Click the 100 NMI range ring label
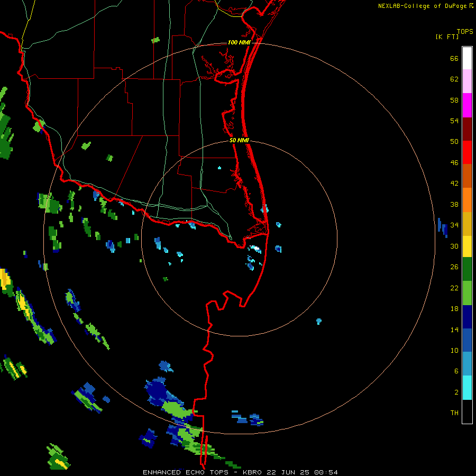The width and height of the screenshot is (476, 476). [x=239, y=42]
